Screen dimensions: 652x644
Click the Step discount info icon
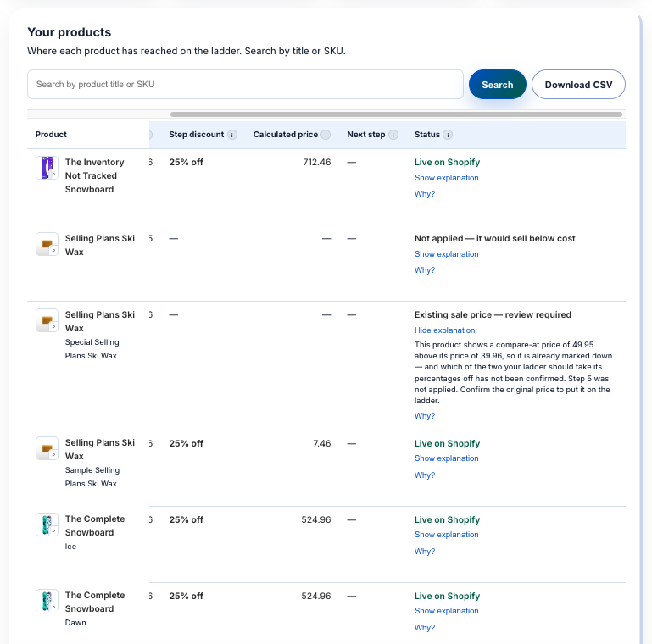coord(232,135)
